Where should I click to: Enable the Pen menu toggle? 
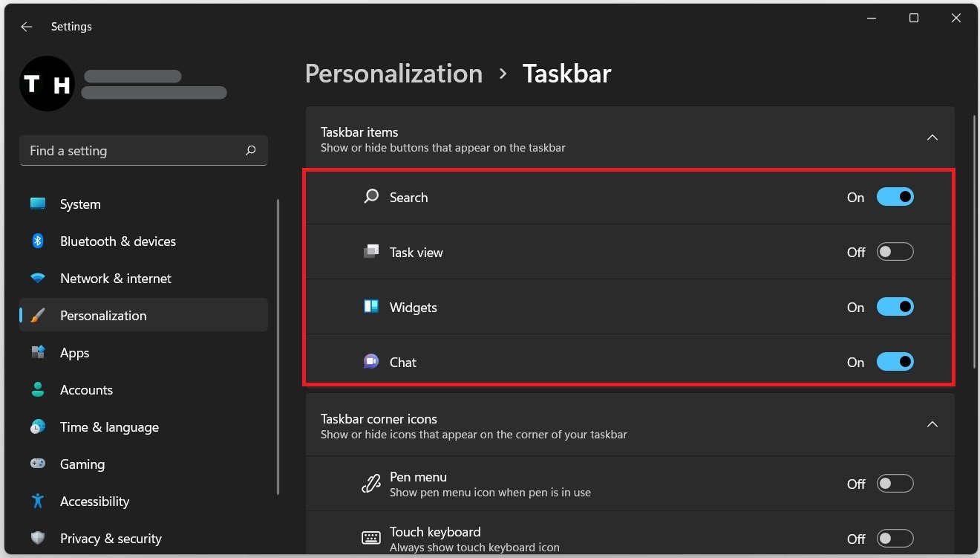pyautogui.click(x=895, y=484)
